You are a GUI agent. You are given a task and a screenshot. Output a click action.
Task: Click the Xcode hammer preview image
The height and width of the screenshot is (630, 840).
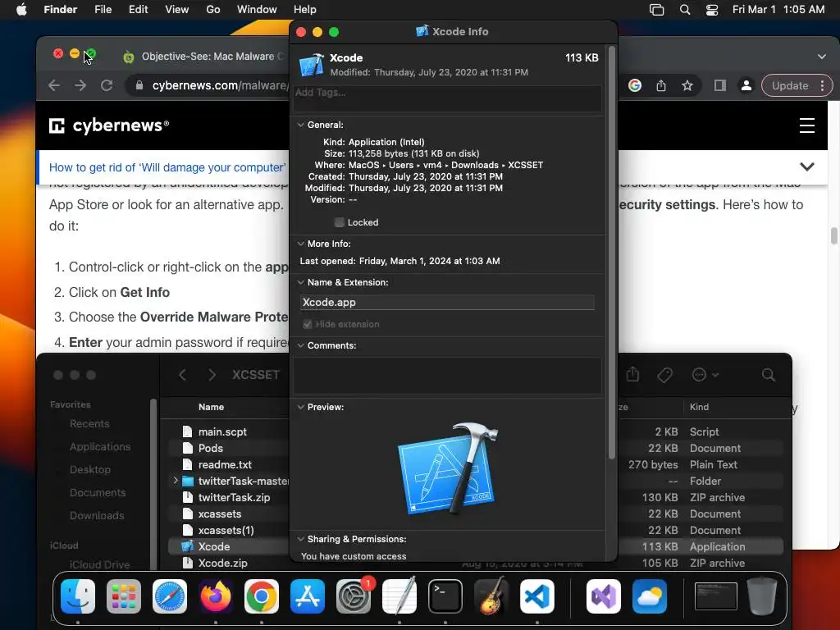point(447,468)
